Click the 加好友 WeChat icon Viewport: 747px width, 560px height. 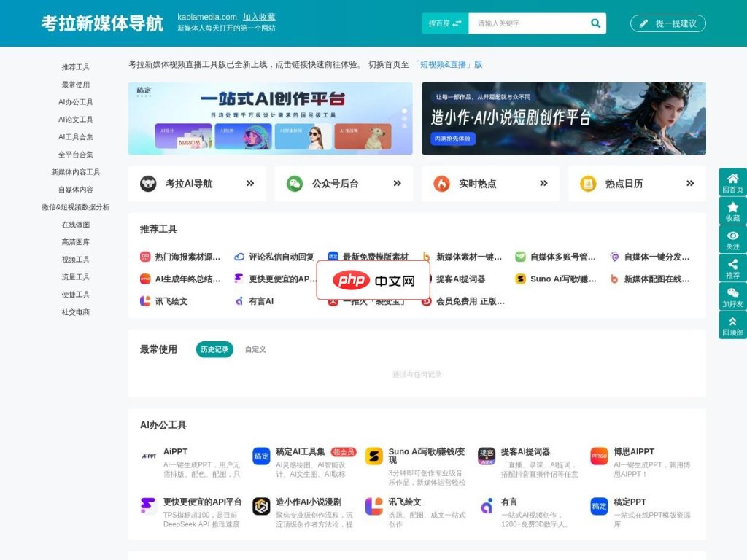732,293
